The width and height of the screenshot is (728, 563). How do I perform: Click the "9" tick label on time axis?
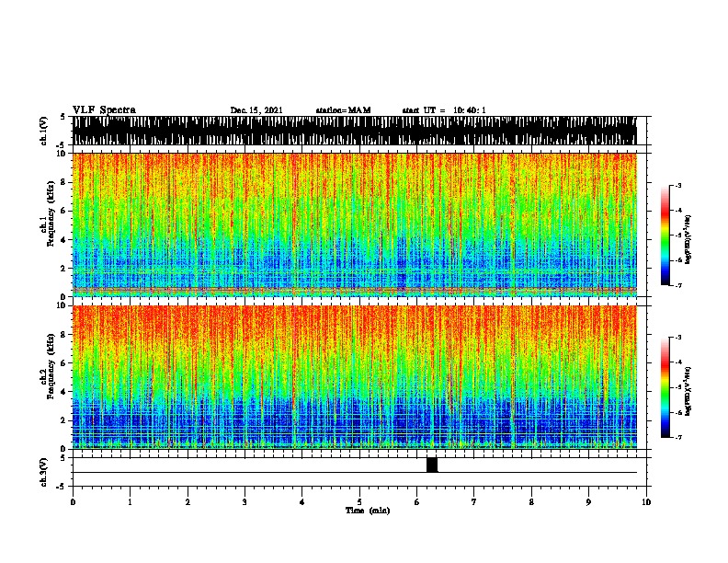[588, 502]
